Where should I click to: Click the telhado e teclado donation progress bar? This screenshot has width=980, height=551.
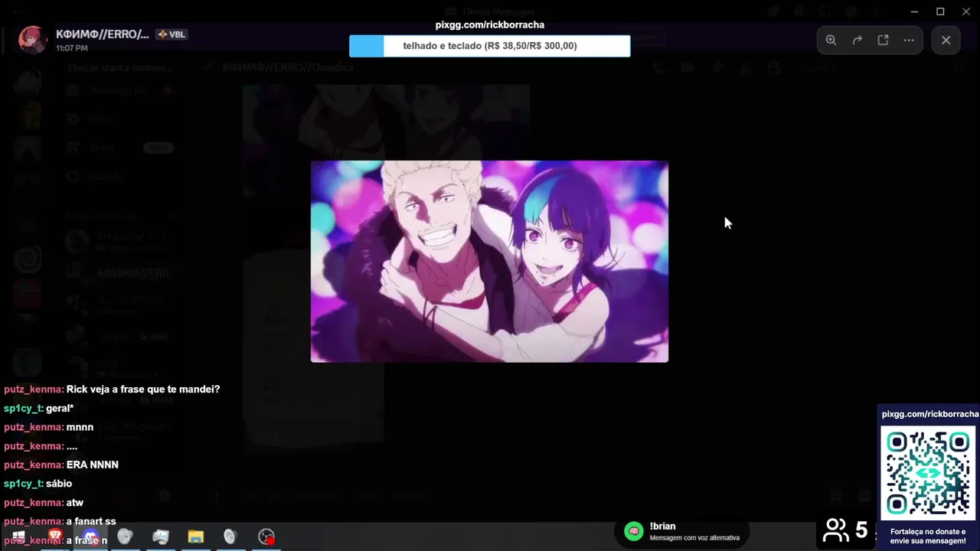pos(490,46)
